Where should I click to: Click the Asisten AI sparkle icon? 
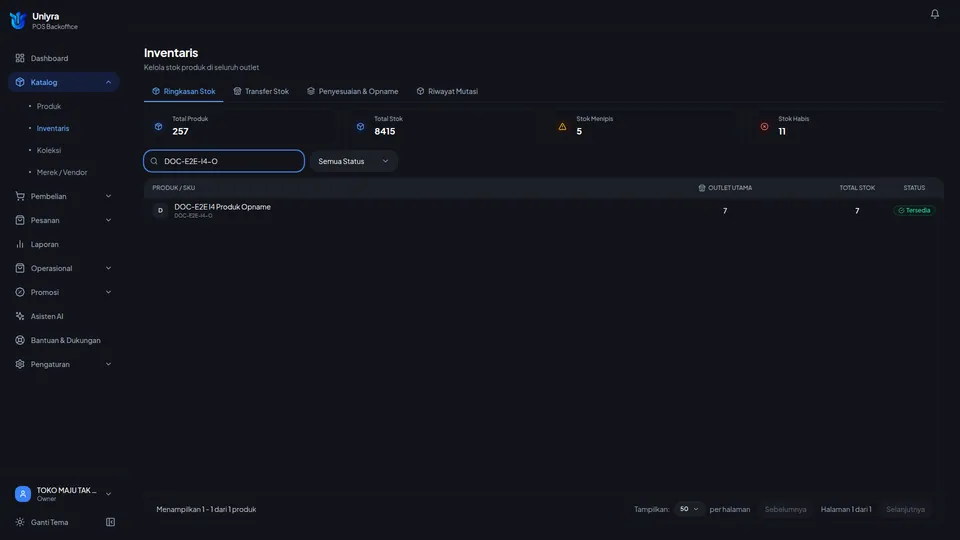click(x=20, y=316)
